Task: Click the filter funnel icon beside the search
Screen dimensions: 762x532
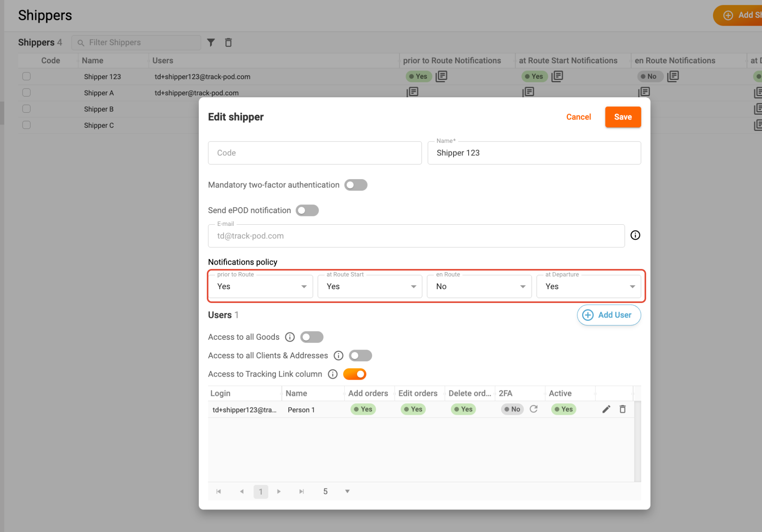Action: coord(211,42)
